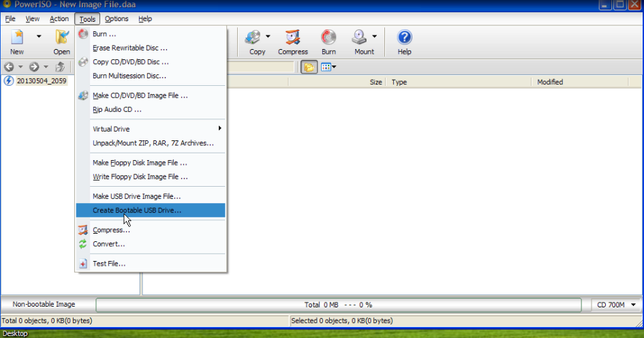Open the Action menu
Screen dimensions: 644x338
click(59, 19)
